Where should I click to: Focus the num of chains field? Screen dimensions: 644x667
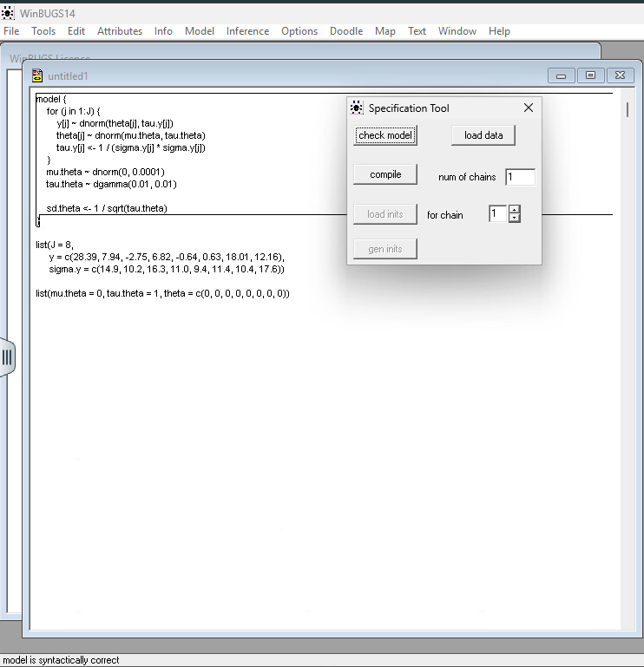tap(520, 177)
